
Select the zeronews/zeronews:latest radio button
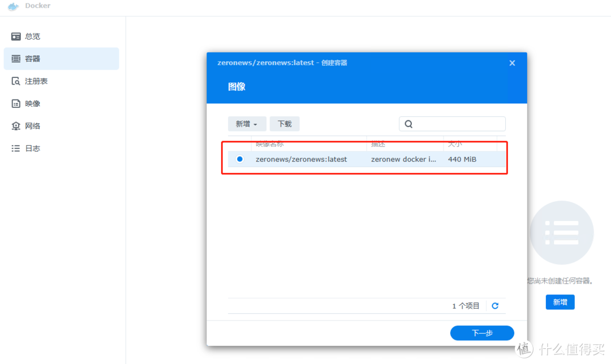point(239,159)
